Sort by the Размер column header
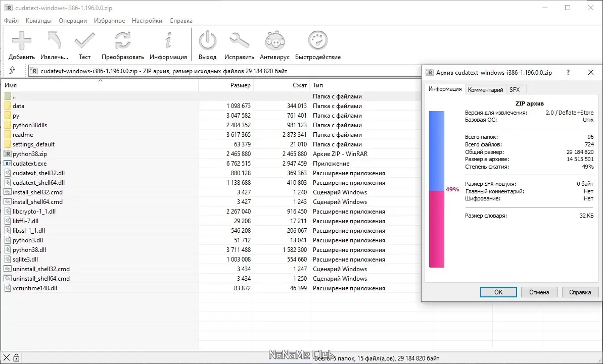This screenshot has height=364, width=603. coord(226,85)
